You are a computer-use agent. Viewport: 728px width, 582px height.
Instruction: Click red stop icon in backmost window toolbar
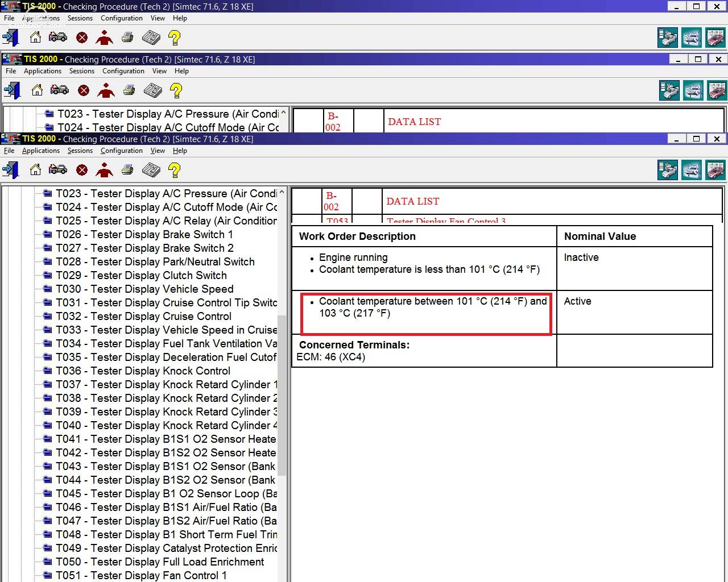click(x=82, y=38)
